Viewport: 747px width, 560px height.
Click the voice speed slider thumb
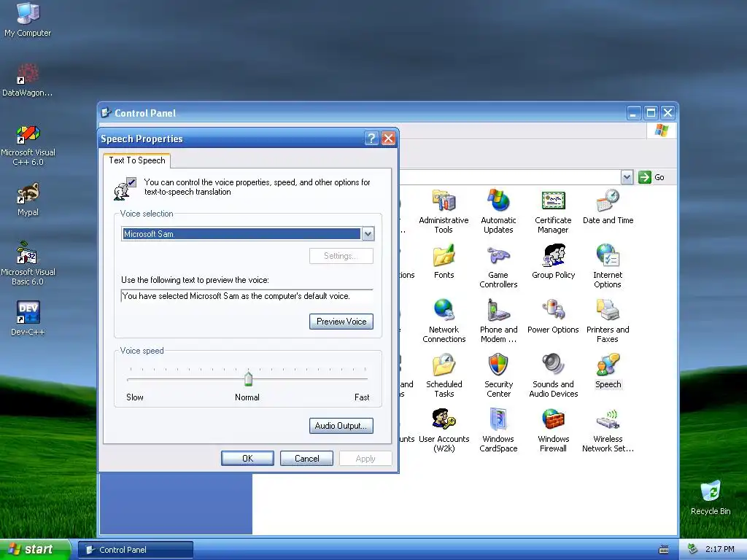248,378
